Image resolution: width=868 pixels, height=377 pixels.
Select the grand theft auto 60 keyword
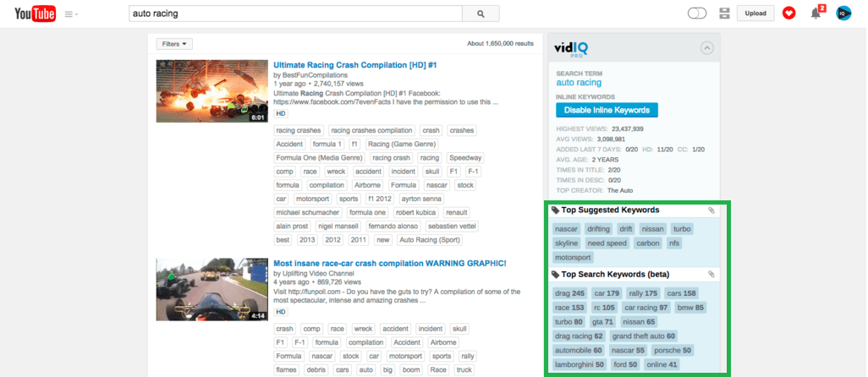[x=643, y=336]
